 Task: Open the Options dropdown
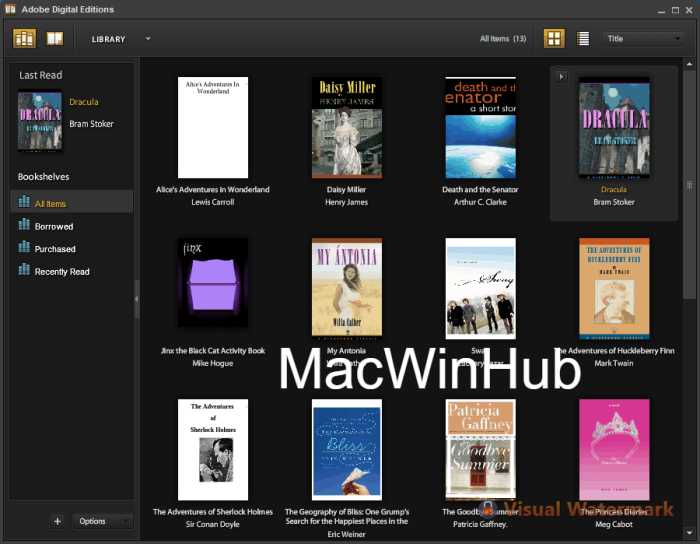coord(103,521)
